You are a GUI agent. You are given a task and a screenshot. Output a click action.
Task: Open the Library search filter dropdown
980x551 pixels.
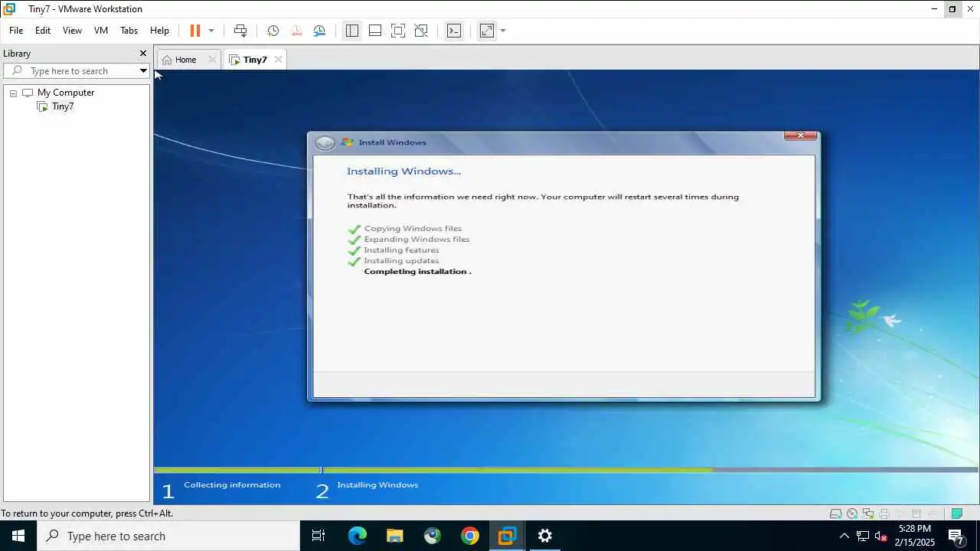click(x=143, y=70)
